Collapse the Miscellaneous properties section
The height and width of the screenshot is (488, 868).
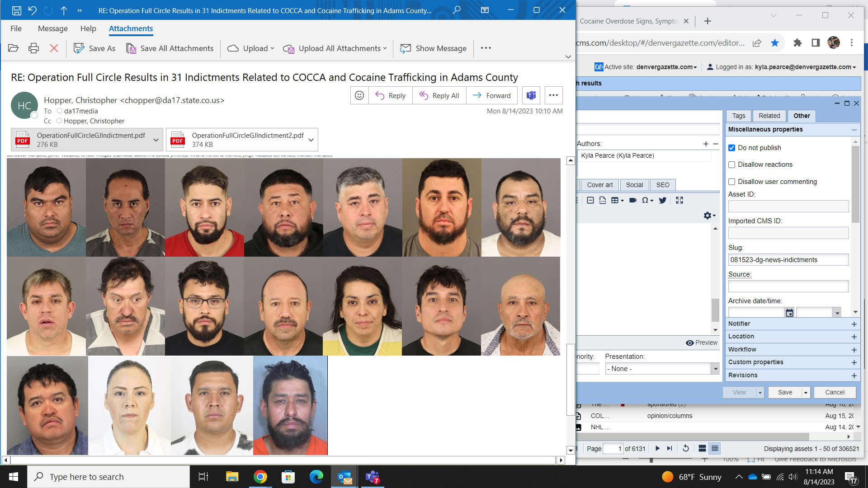click(x=854, y=130)
